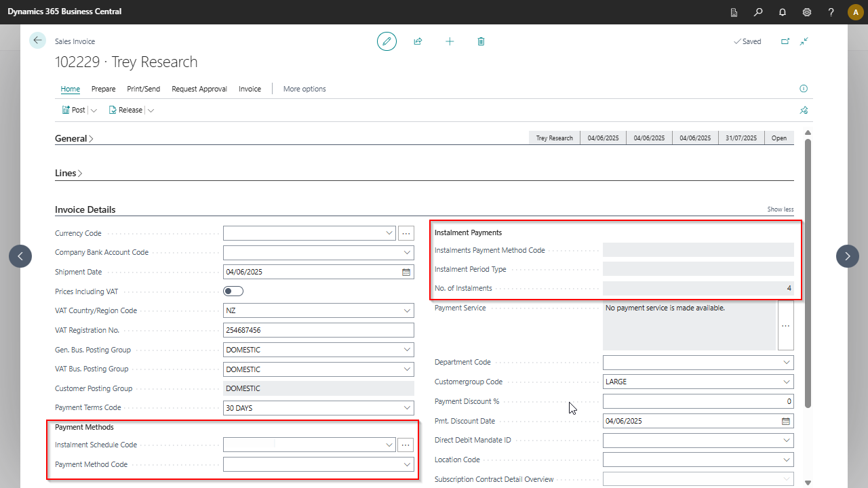Open Direct Debit Mandate ID dropdown

[787, 440]
